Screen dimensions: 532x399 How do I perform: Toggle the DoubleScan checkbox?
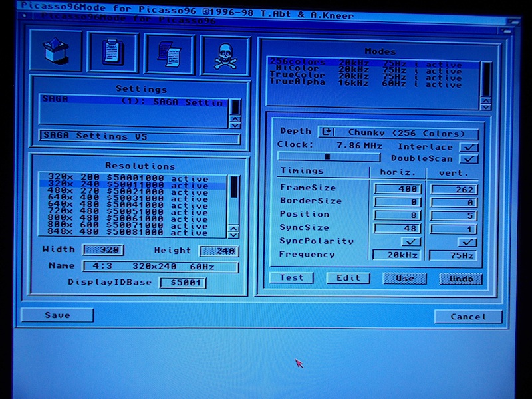(469, 159)
